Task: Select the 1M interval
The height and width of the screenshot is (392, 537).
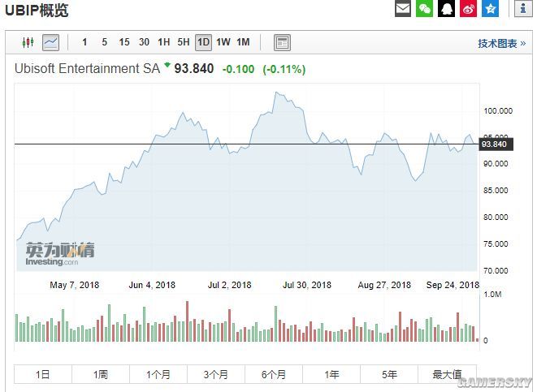Action: (x=243, y=42)
